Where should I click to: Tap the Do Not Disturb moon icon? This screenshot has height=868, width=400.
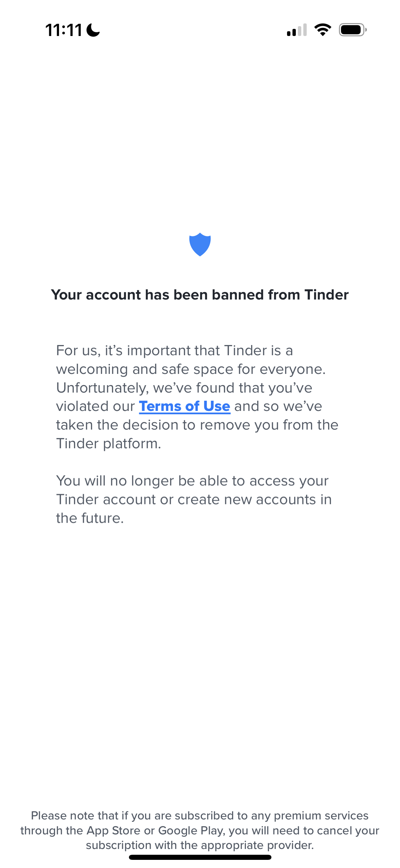[93, 30]
